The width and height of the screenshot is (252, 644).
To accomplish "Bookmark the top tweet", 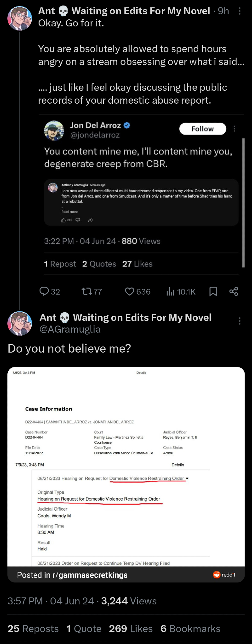I will [213, 291].
